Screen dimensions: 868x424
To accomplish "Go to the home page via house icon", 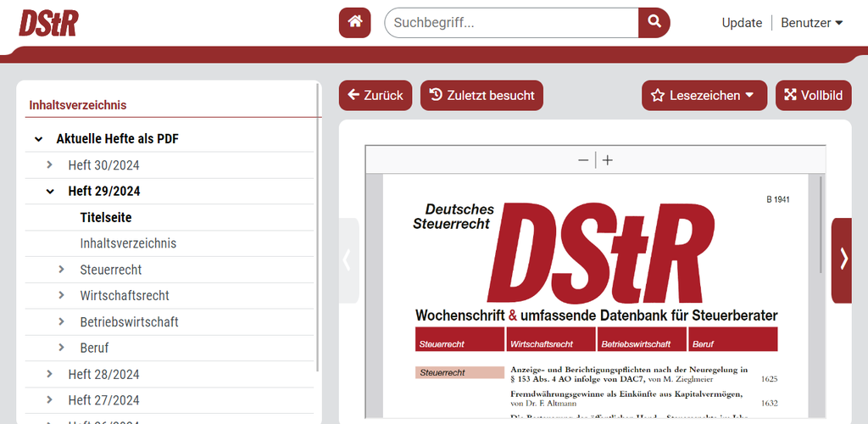I will [355, 23].
